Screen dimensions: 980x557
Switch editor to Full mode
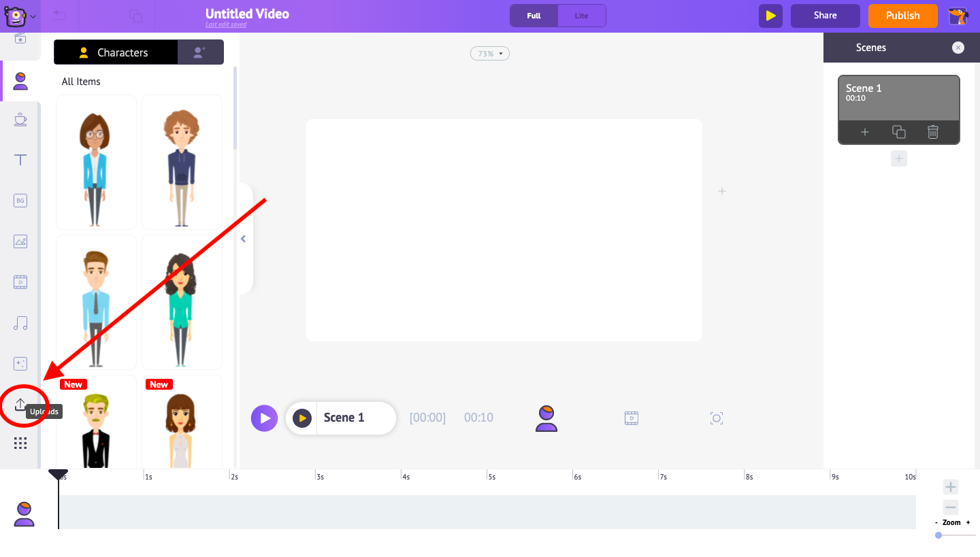[534, 16]
